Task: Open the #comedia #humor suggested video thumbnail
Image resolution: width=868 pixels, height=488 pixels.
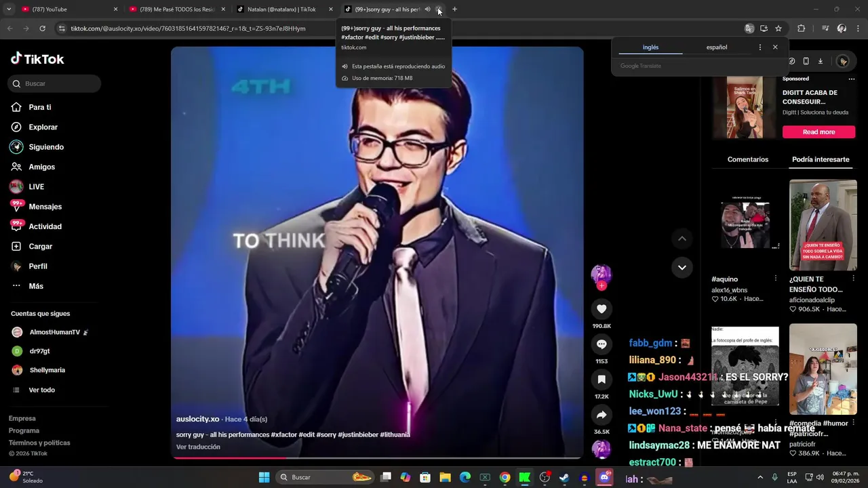Action: point(823,369)
